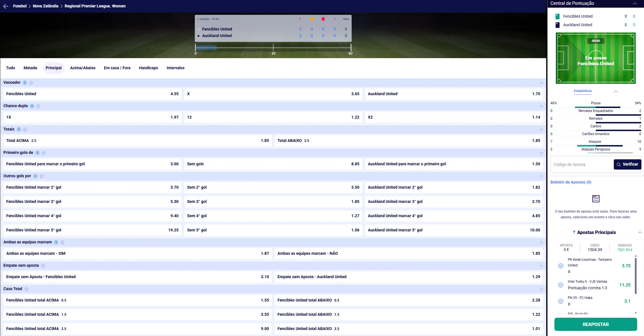Screen dimensions: 644x336
Task: Click the match timeline progress bar
Action: [x=273, y=48]
